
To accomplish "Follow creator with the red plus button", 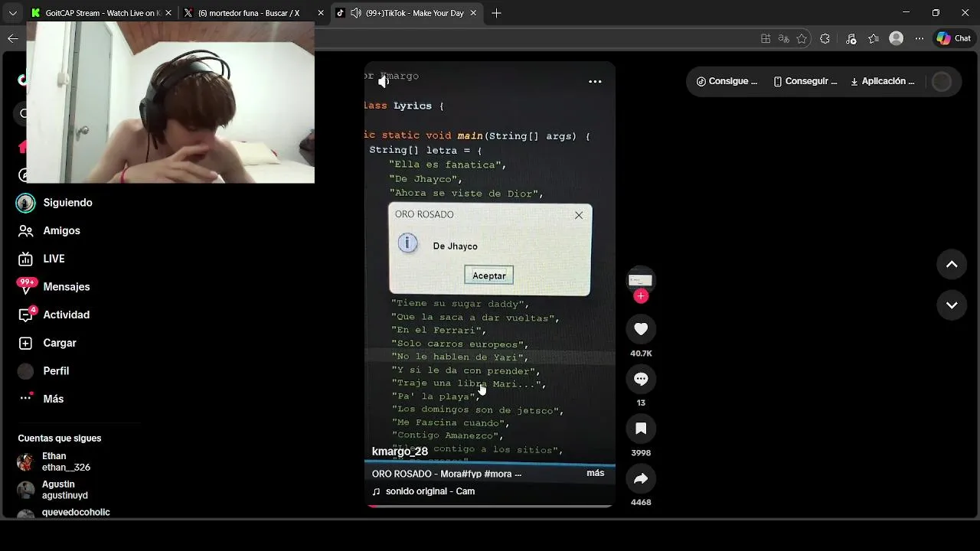I will pos(641,296).
